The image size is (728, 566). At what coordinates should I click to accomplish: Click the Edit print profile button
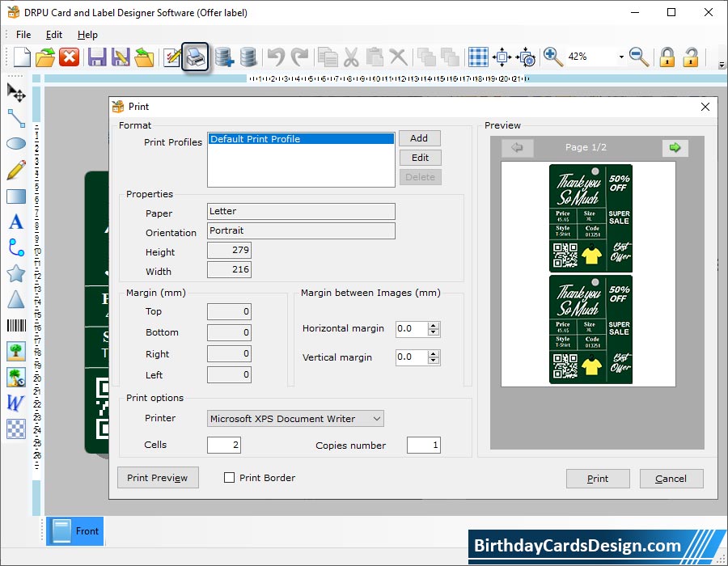point(420,158)
